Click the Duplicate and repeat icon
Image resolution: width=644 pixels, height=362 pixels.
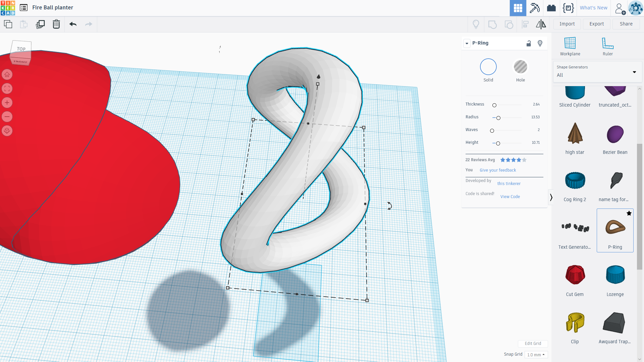point(40,24)
